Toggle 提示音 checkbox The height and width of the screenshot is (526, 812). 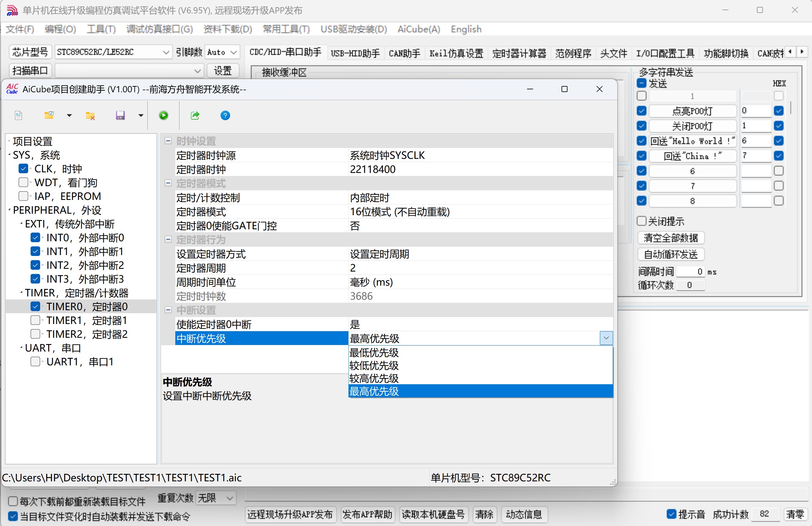pyautogui.click(x=671, y=514)
